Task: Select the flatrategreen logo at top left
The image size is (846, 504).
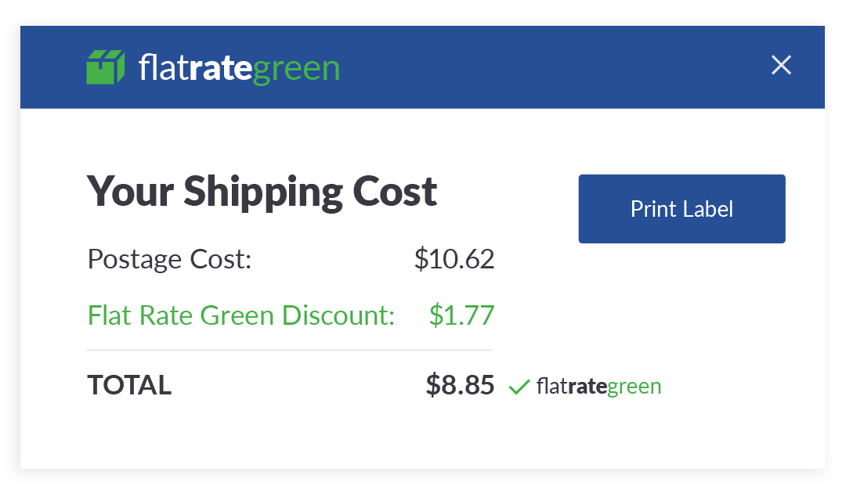Action: pyautogui.click(x=211, y=67)
